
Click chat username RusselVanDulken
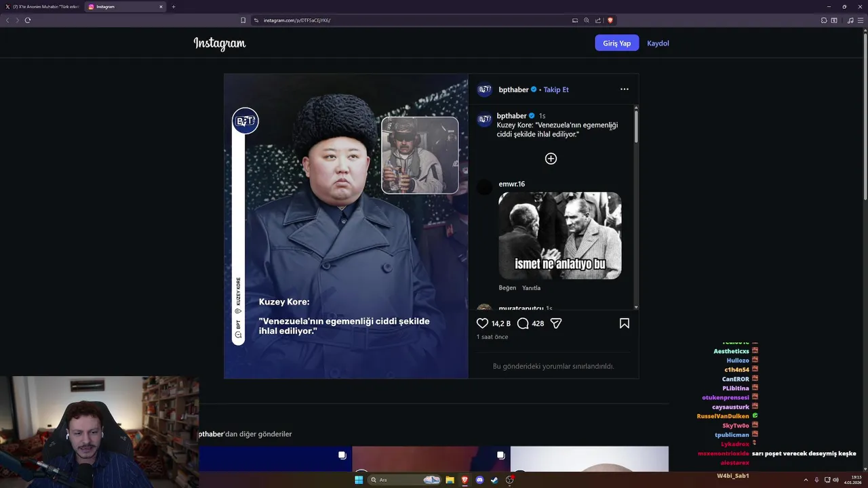point(723,416)
